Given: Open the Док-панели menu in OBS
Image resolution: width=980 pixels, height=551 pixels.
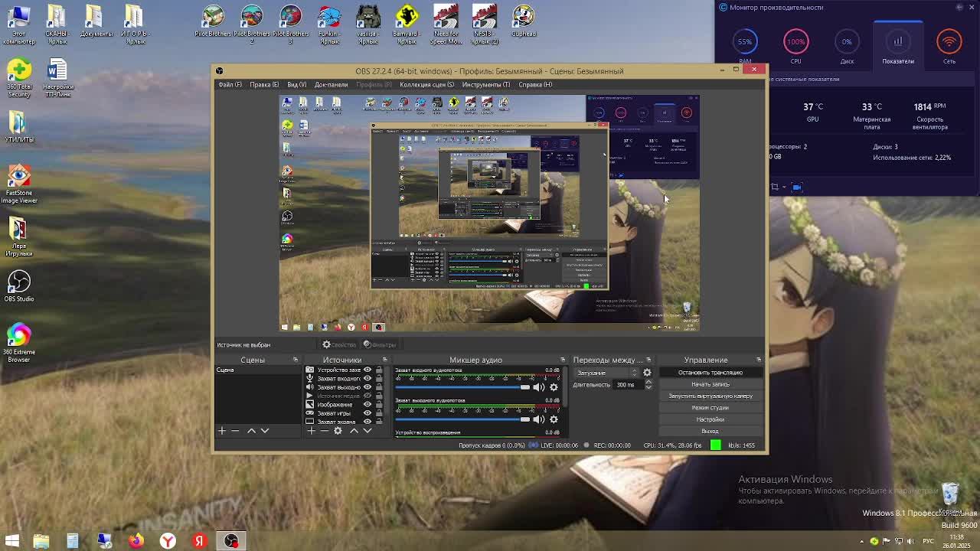Looking at the screenshot, I should pos(331,84).
